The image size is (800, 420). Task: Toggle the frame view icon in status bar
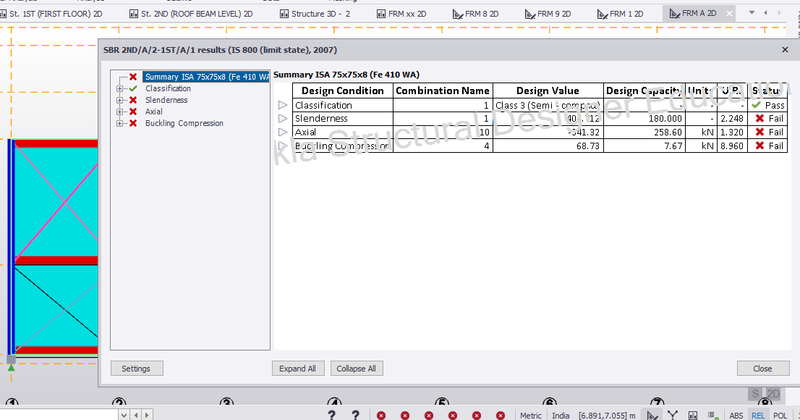652,415
